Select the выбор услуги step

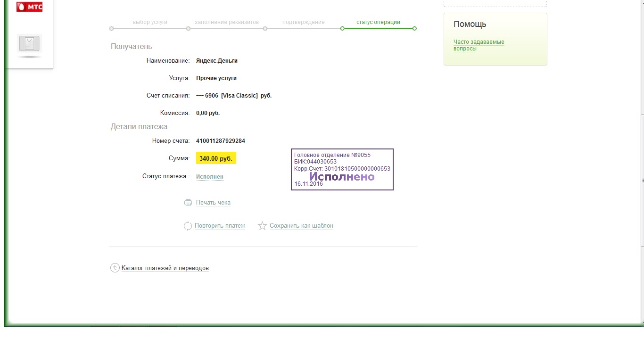(150, 22)
